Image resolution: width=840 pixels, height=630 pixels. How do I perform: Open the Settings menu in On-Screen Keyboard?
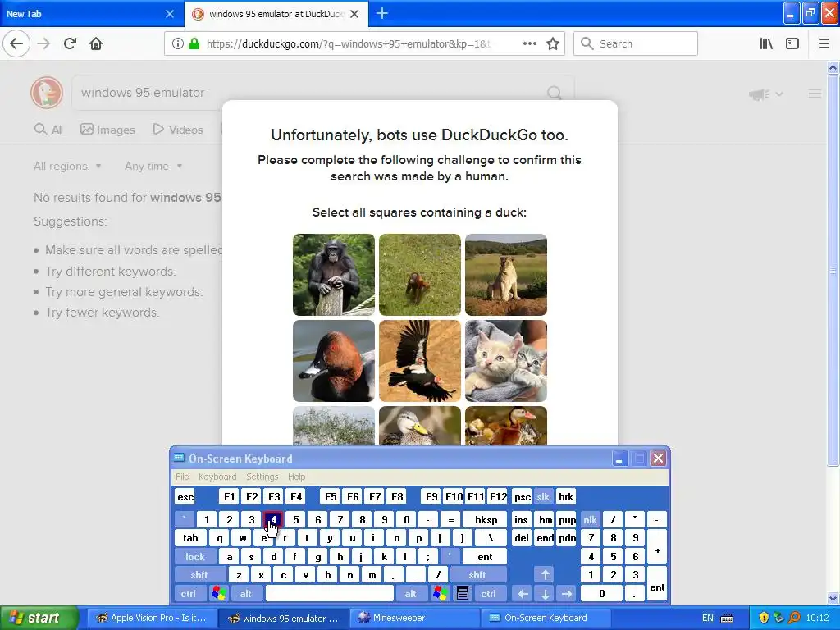[x=262, y=477]
